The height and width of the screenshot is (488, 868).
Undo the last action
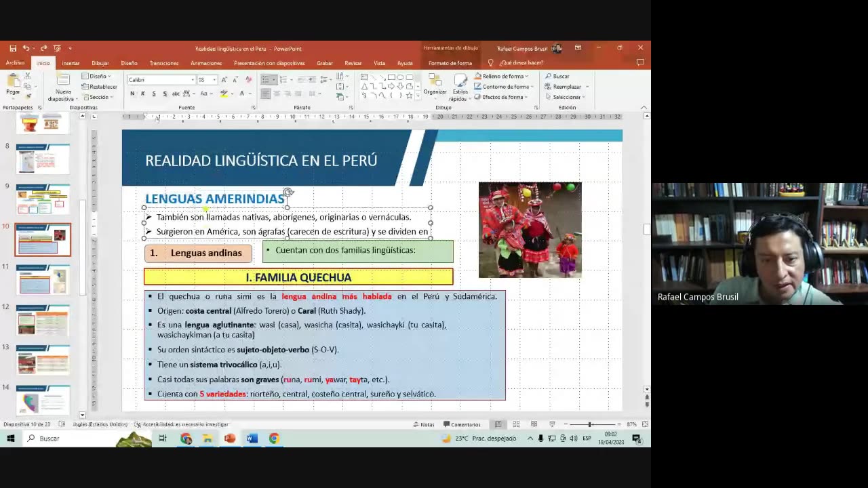tap(26, 48)
